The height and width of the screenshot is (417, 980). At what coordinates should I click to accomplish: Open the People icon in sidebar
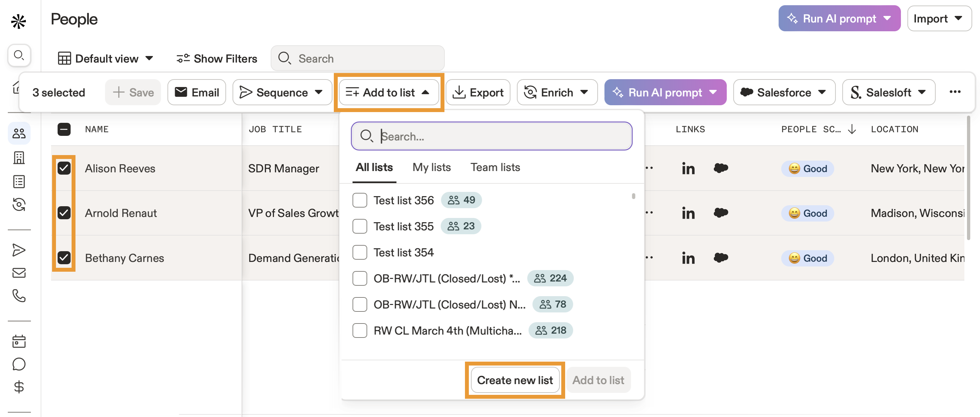tap(19, 134)
